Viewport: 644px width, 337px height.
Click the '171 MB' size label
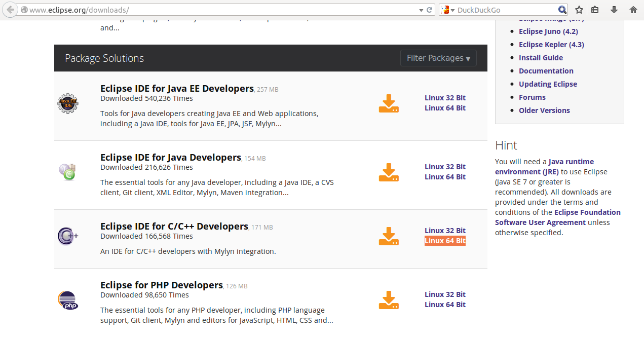coord(262,228)
